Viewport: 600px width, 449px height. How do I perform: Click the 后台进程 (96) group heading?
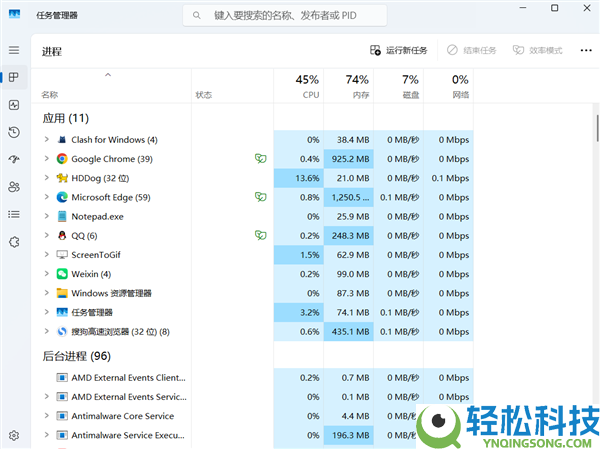coord(77,356)
